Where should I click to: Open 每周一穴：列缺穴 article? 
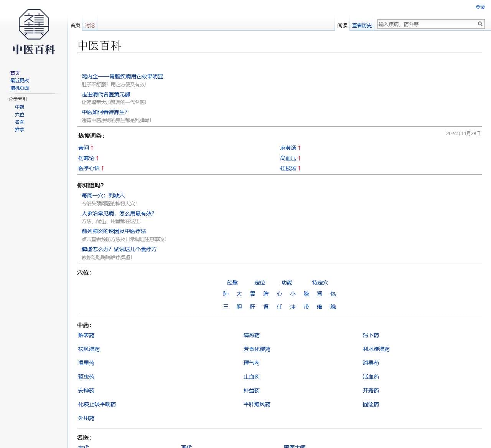pyautogui.click(x=103, y=195)
